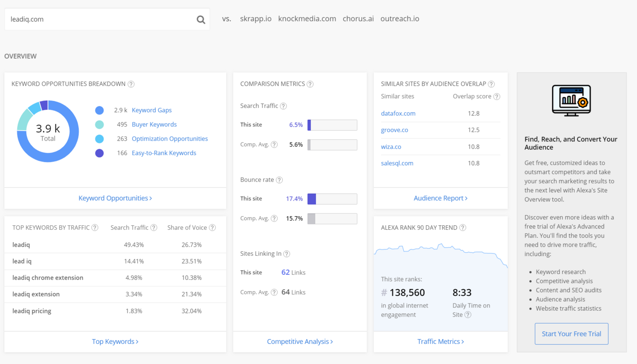This screenshot has width=637, height=364.
Task: Select competitor outreach.io
Action: click(399, 19)
